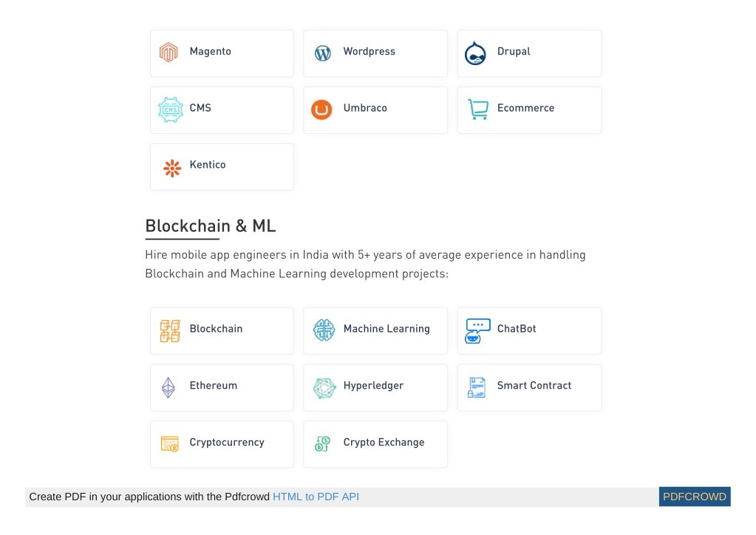756x535 pixels.
Task: Click the Hyperledger polygon icon
Action: (x=324, y=388)
